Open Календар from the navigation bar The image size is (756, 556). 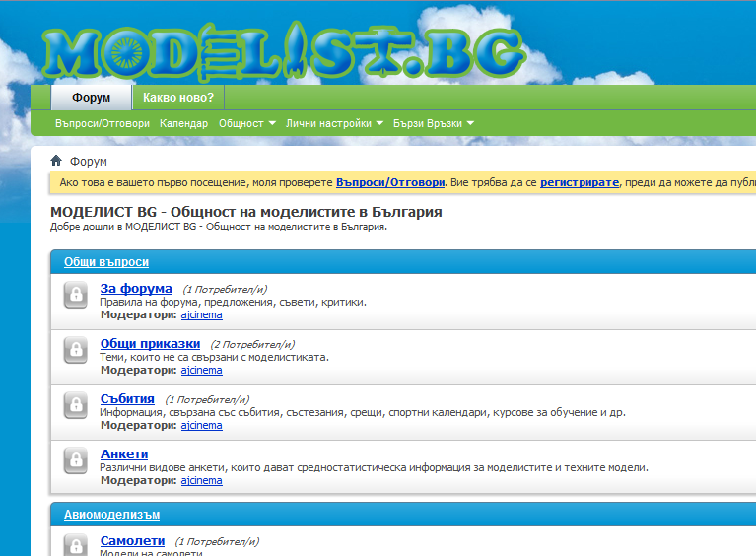click(x=183, y=124)
